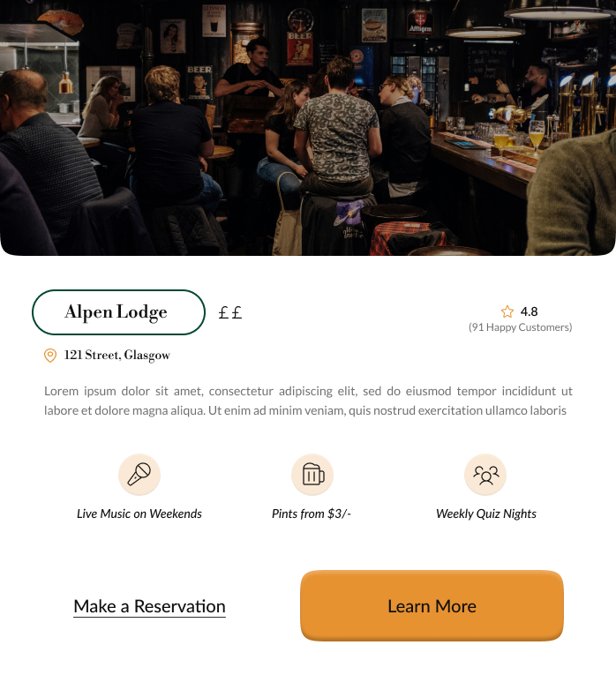Click the Live Music on Weekends label
This screenshot has height=690, width=616.
(x=139, y=514)
